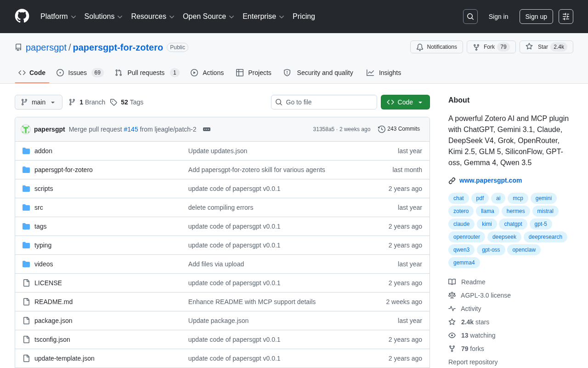The height and width of the screenshot is (368, 588).
Task: Fork the repository
Action: coord(491,47)
